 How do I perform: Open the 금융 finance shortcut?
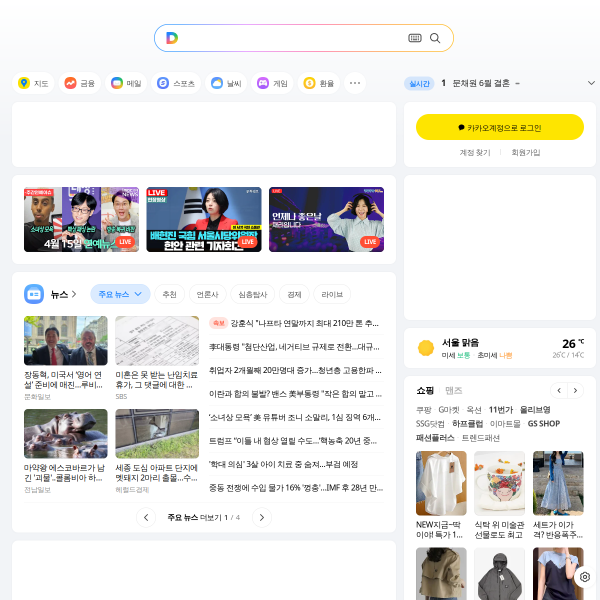coord(80,83)
